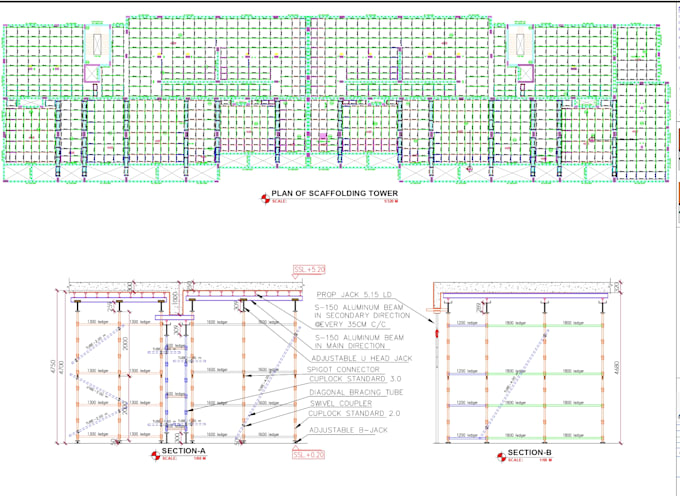680x496 pixels.
Task: Click the left staircase symbol in the plan
Action: [x=97, y=45]
